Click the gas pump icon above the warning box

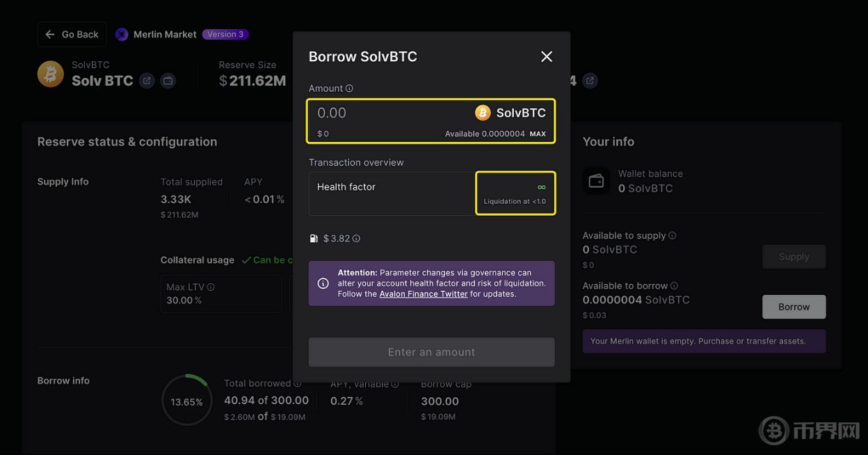click(314, 238)
